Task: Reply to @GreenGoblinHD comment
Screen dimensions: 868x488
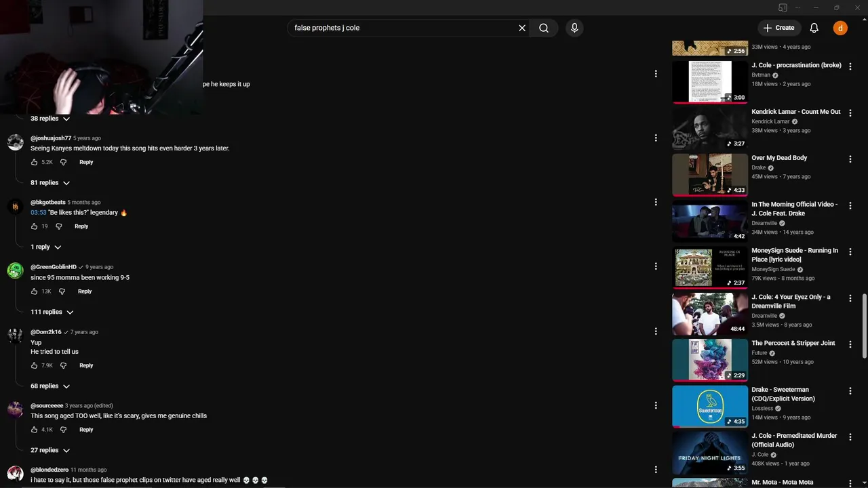Action: (x=85, y=291)
